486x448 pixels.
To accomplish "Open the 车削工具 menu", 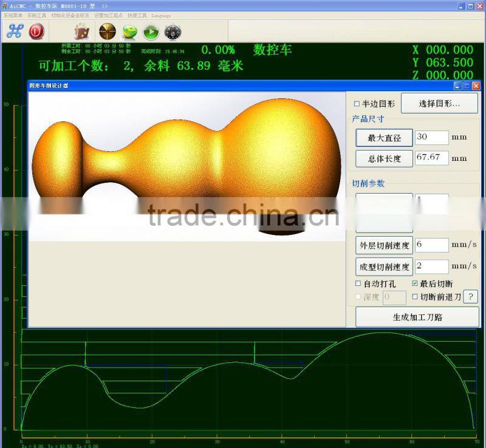I will pos(37,15).
